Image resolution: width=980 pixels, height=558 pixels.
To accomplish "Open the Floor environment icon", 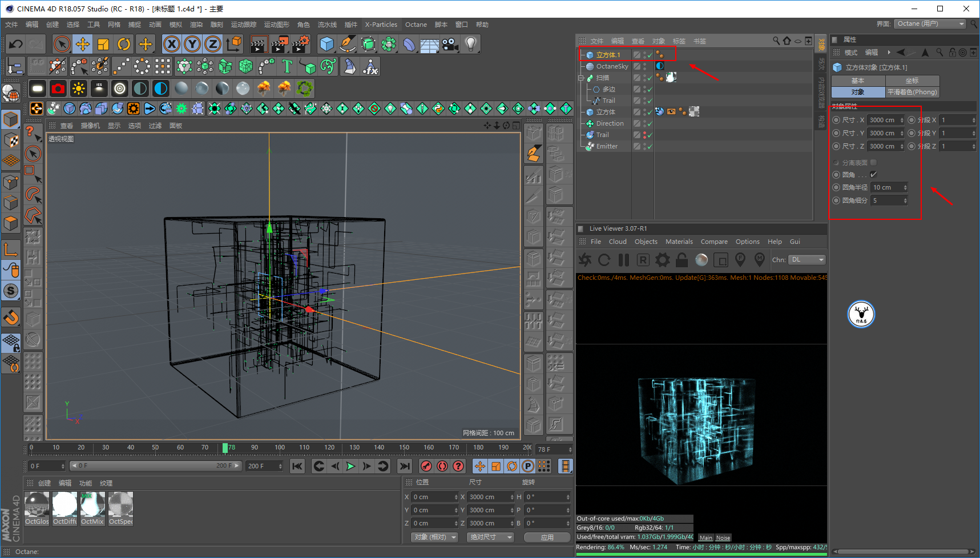I will tap(430, 44).
